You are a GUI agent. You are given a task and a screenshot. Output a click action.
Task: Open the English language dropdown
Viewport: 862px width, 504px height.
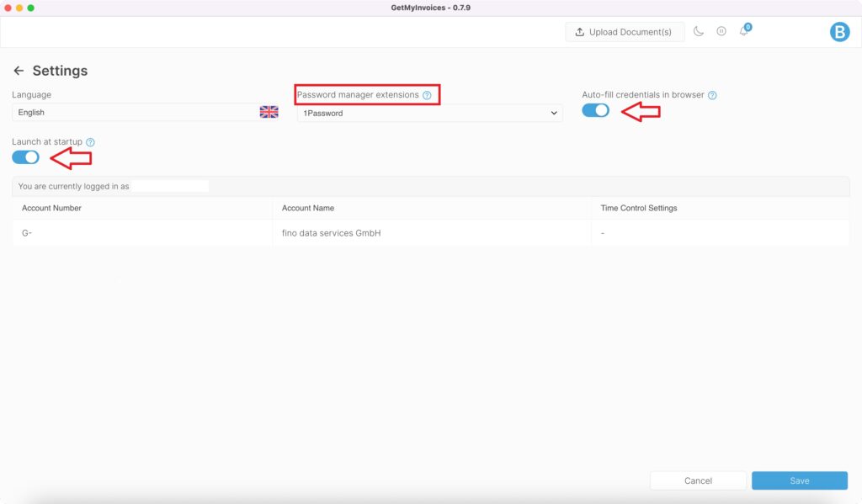coord(146,112)
